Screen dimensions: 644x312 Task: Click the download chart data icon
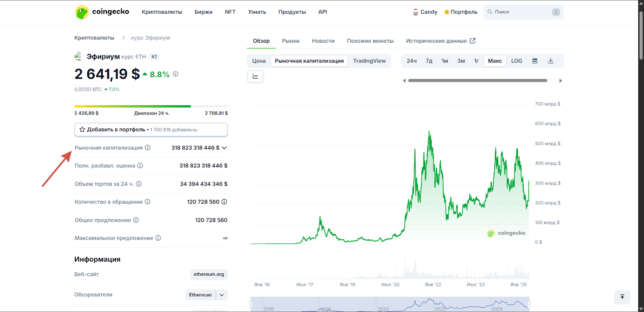(x=551, y=61)
